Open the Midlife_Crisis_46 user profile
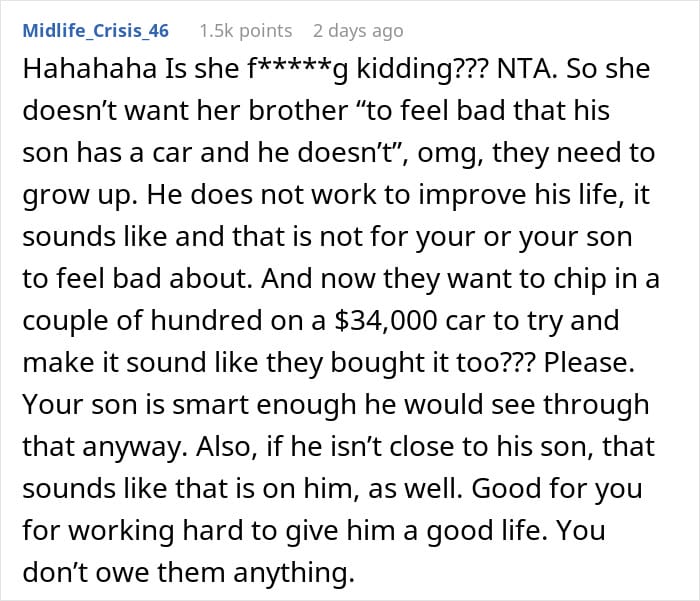Image resolution: width=700 pixels, height=601 pixels. [x=94, y=31]
